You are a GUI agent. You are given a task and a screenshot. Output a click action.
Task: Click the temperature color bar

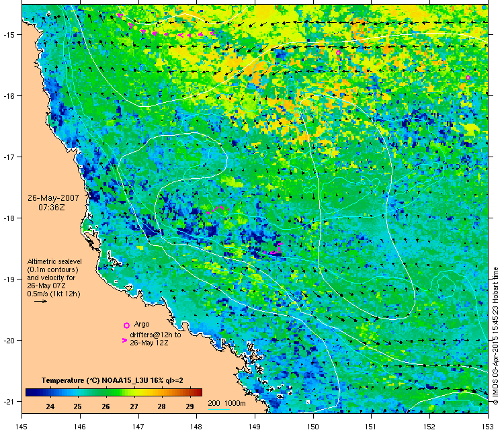[114, 392]
